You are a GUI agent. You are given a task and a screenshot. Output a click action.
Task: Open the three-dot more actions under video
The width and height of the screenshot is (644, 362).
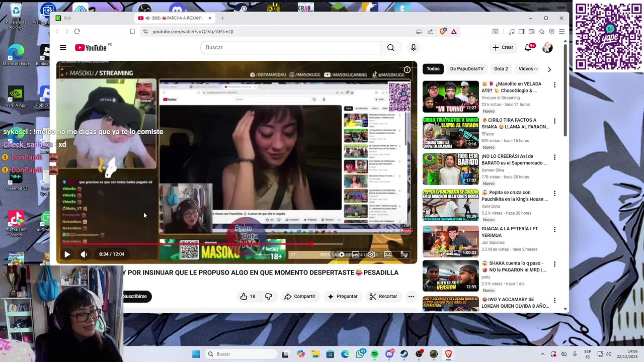click(411, 297)
